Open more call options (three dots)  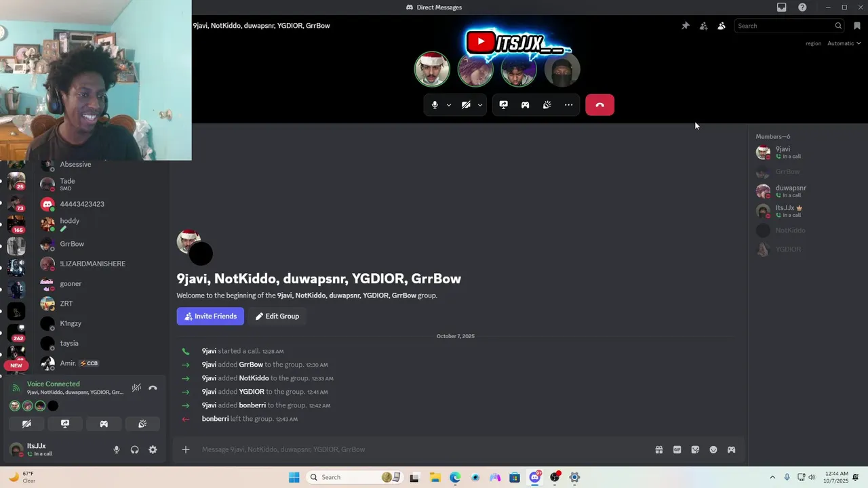click(568, 105)
